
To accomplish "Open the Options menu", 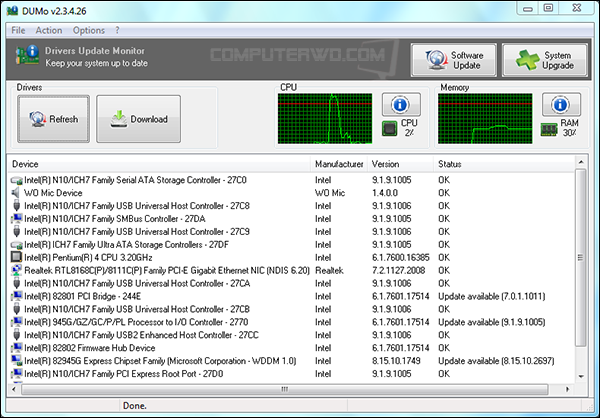I will pyautogui.click(x=88, y=31).
